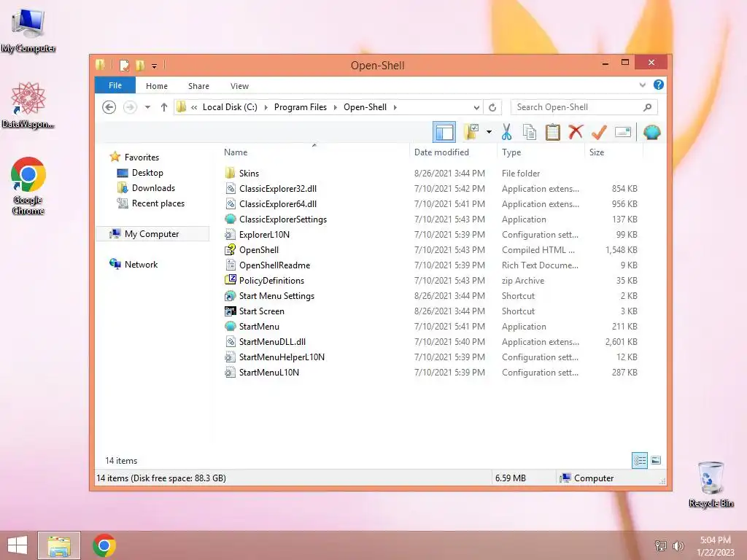747x560 pixels.
Task: Open the Recycle Bin desktop icon
Action: point(711,484)
